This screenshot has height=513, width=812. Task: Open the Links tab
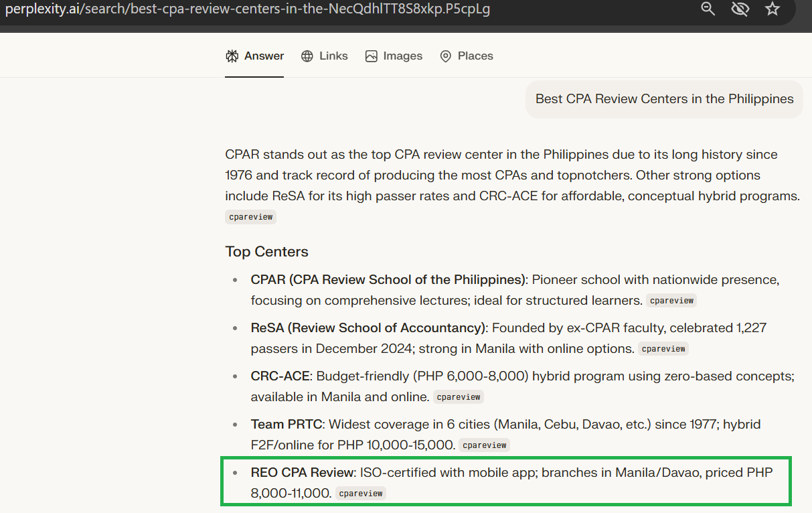pyautogui.click(x=325, y=56)
